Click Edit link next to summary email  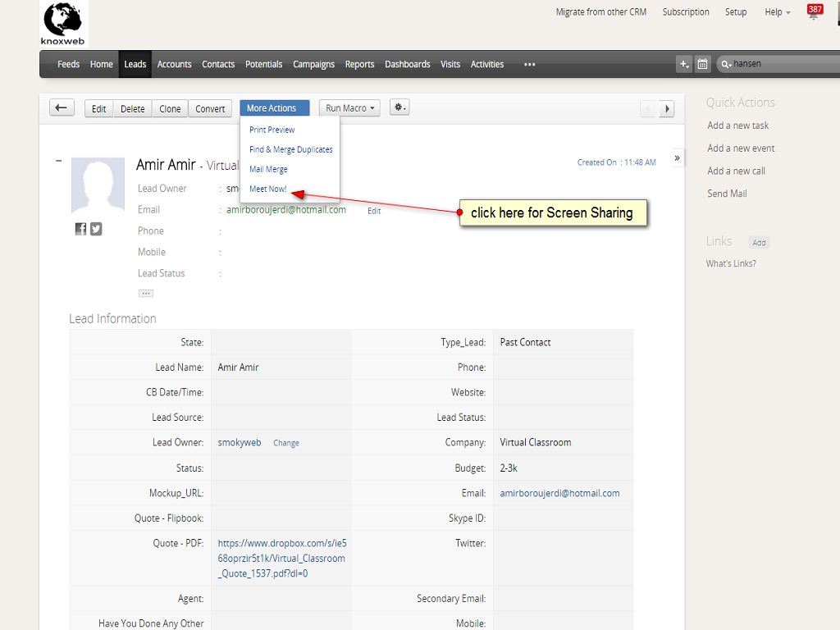[x=374, y=211]
